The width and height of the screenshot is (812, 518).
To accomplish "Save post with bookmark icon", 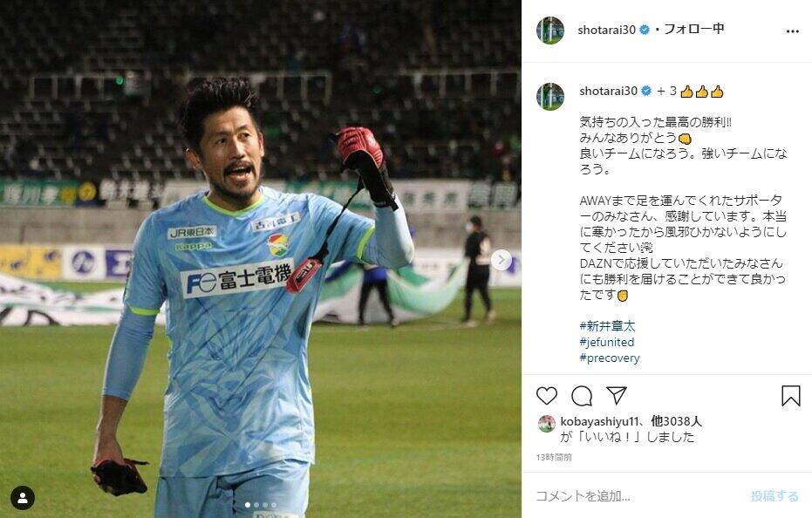I will coord(790,396).
